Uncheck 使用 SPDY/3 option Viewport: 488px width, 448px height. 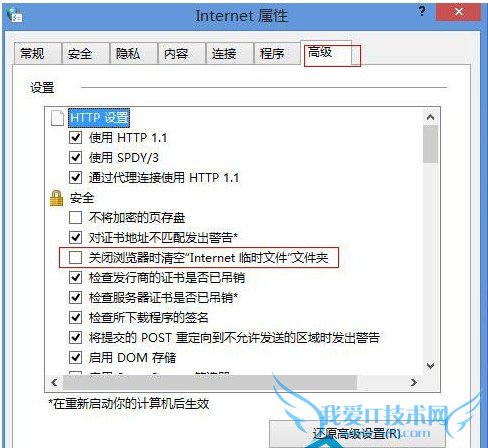click(x=75, y=157)
